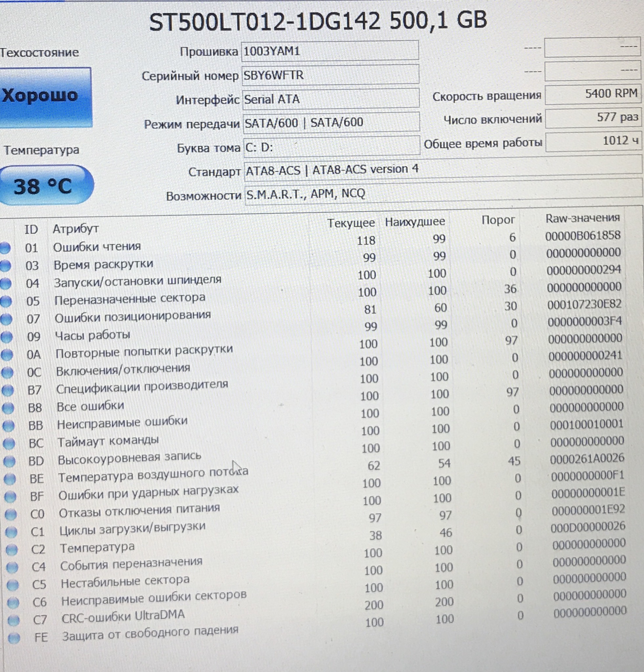Viewport: 644px width, 672px height.
Task: Click the serial number field SBY6WFTR
Action: 330,75
